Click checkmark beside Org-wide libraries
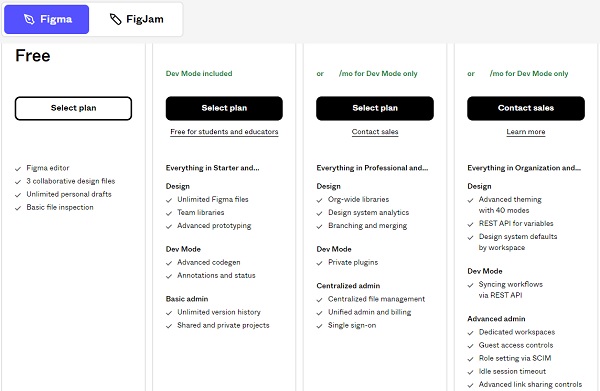Image resolution: width=600 pixels, height=391 pixels. point(320,200)
